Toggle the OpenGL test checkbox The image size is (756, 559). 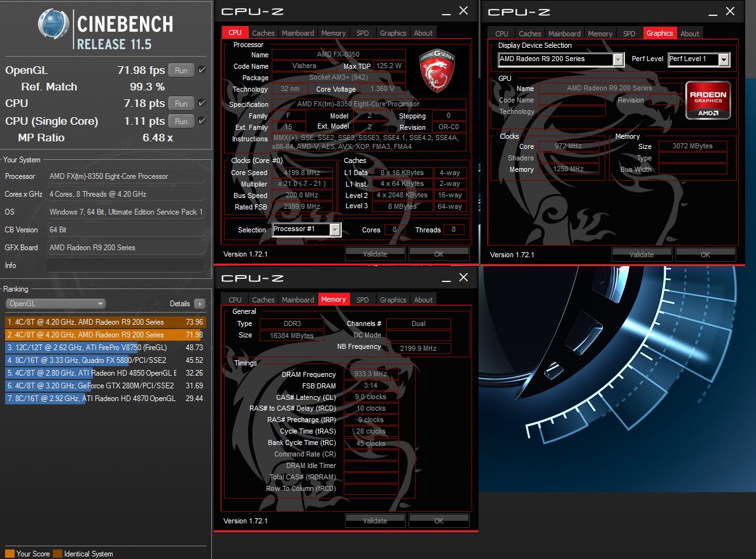point(202,69)
